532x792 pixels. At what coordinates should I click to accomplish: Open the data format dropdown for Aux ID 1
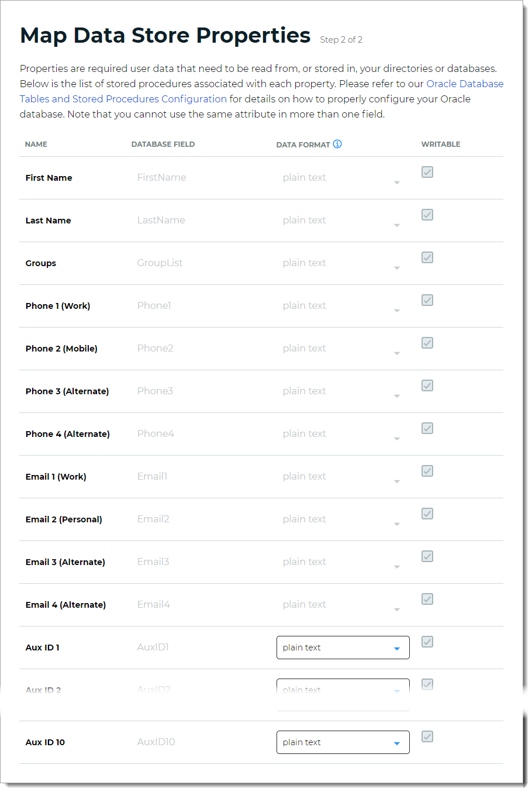click(x=343, y=648)
